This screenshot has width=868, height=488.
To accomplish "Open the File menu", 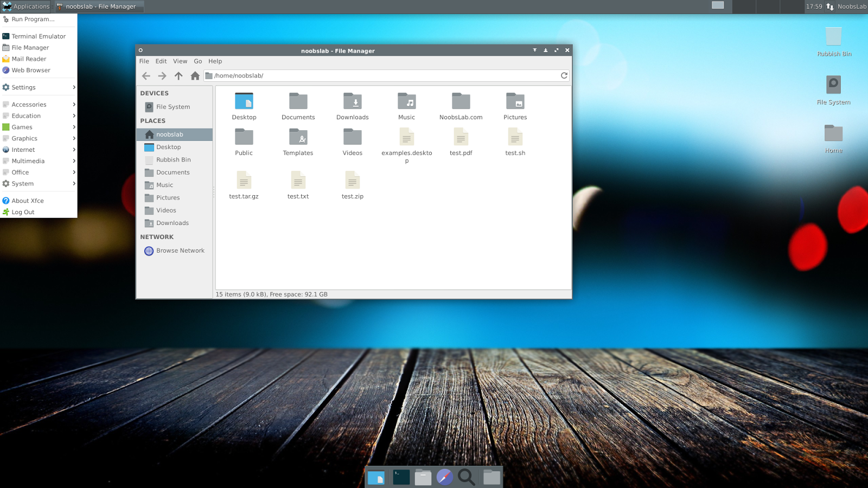I will [144, 61].
